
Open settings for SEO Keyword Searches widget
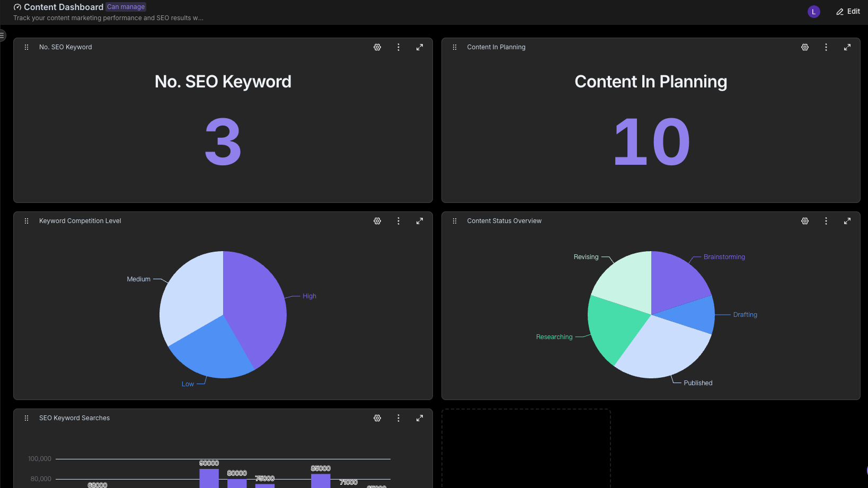pyautogui.click(x=377, y=418)
